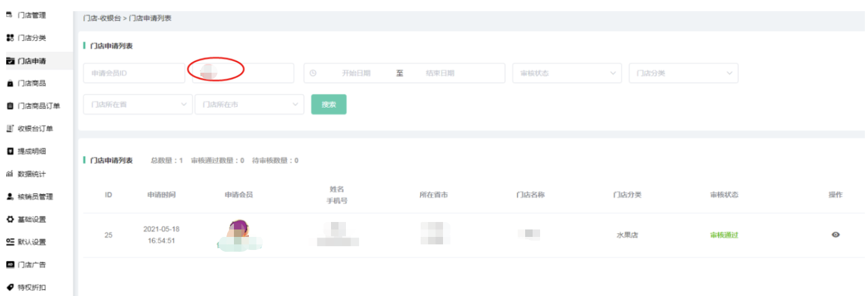The width and height of the screenshot is (868, 296).
Task: Click the 门店商品订单 sidebar icon
Action: (9, 106)
